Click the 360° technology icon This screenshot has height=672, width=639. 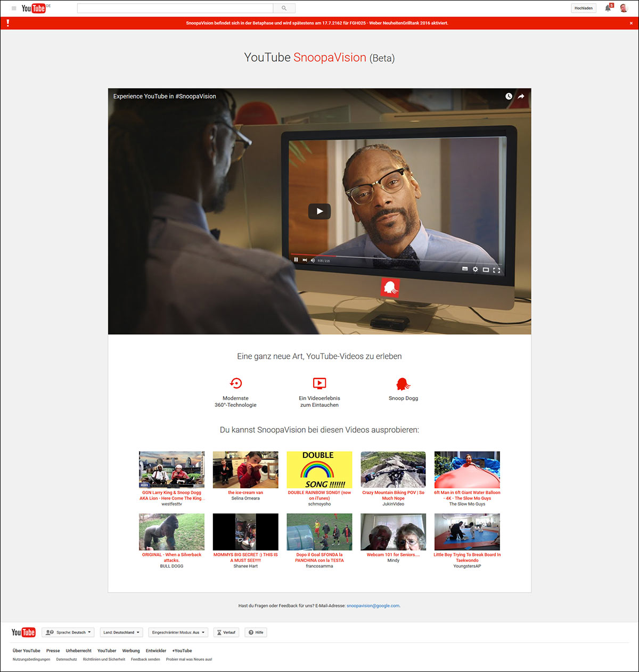[236, 383]
